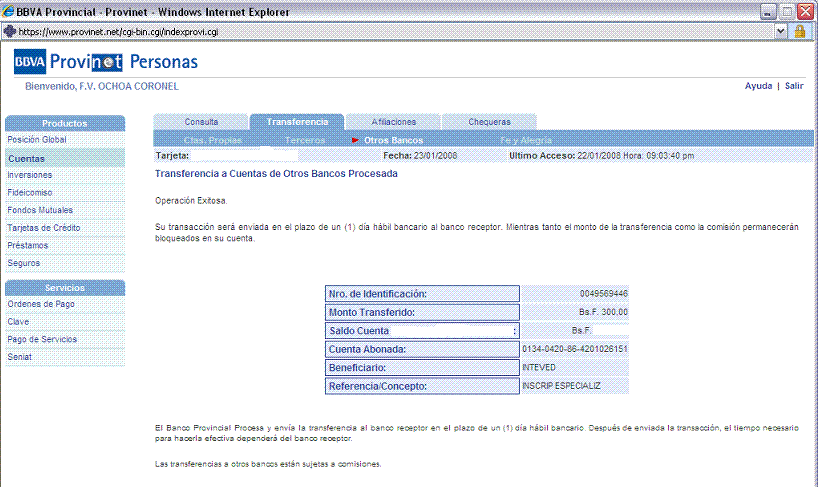This screenshot has width=818, height=487.
Task: Click account number 0134-0420-86-4201026151
Action: (x=574, y=349)
